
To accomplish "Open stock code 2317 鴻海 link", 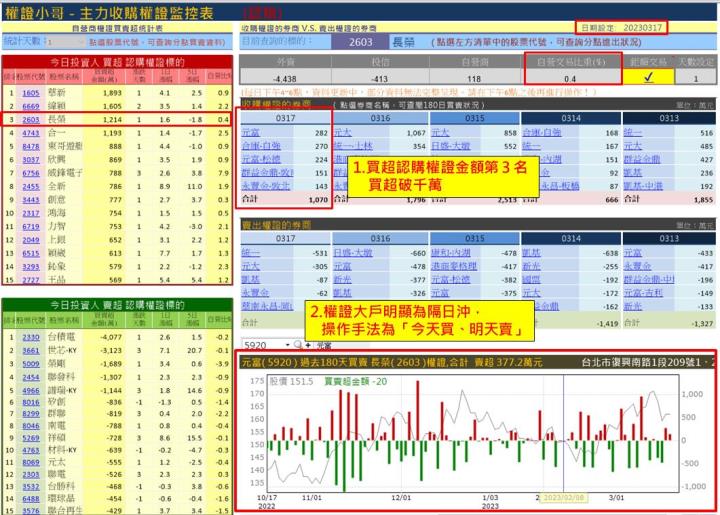I will click(x=31, y=213).
